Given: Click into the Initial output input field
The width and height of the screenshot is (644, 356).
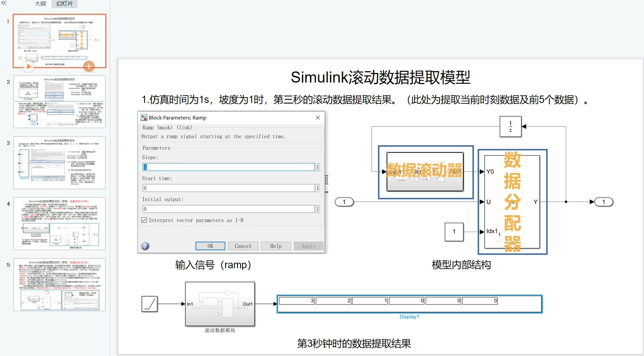Looking at the screenshot, I should tap(229, 209).
